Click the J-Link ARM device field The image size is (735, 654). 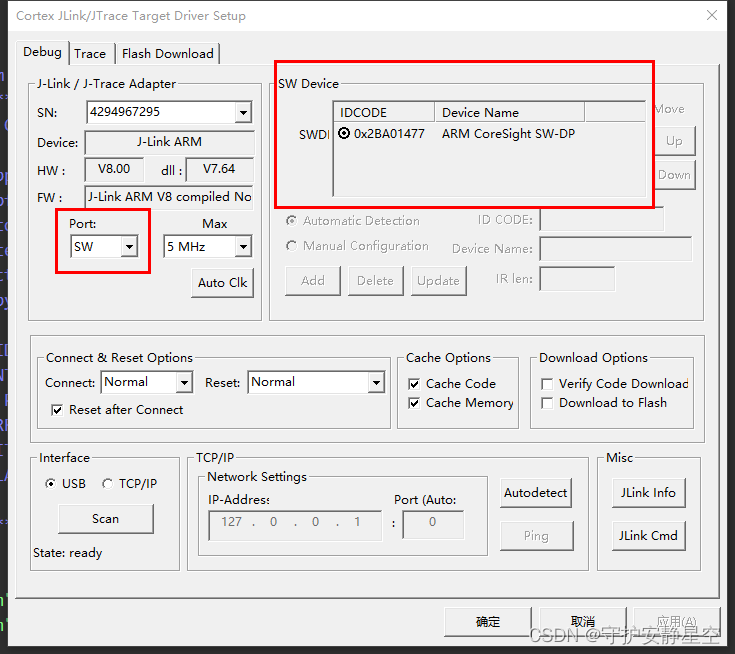pyautogui.click(x=169, y=142)
